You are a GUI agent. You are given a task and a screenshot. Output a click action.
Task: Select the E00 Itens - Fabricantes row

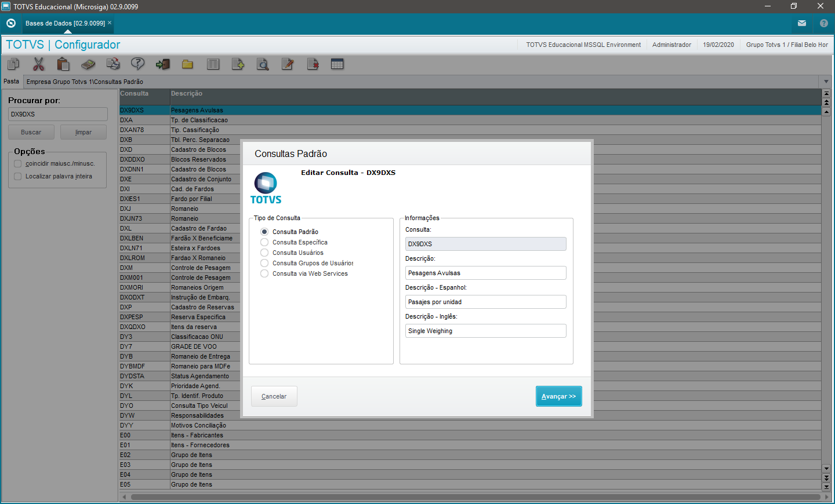coord(470,435)
